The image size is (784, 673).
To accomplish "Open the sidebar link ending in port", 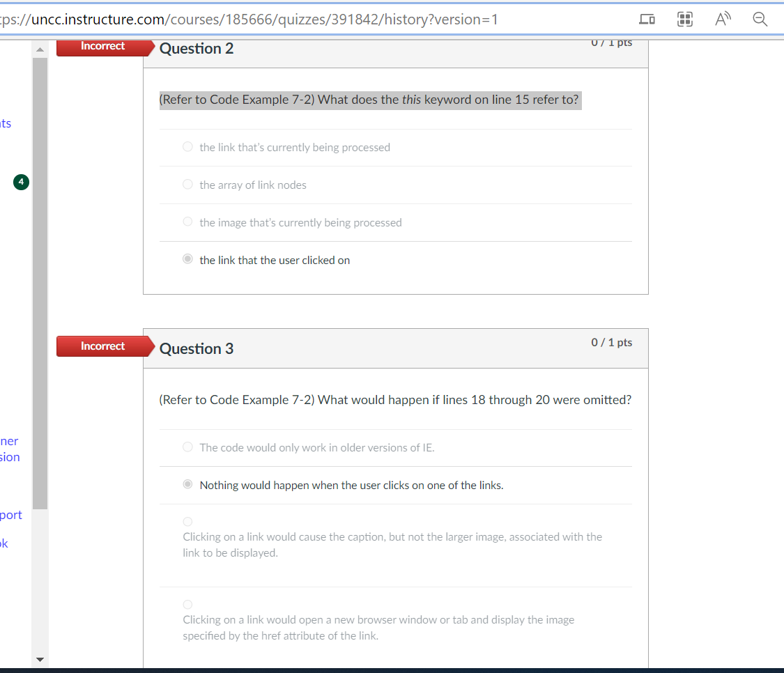I will [10, 515].
